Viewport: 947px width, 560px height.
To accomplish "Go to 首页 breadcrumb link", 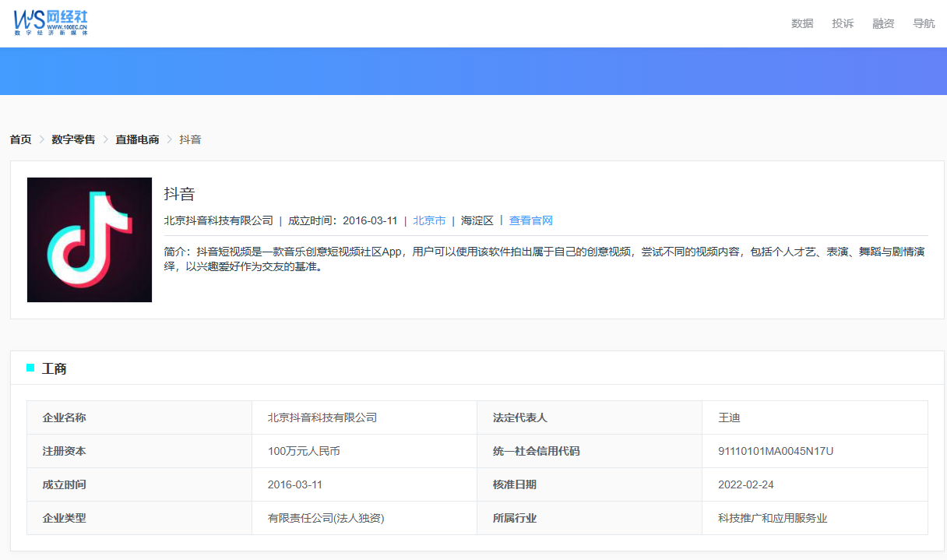I will 21,139.
